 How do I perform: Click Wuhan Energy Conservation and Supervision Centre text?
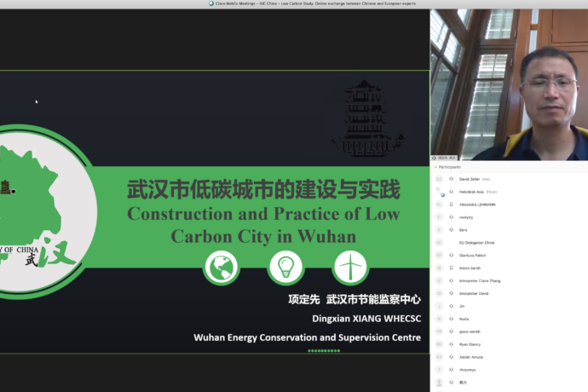pos(307,337)
